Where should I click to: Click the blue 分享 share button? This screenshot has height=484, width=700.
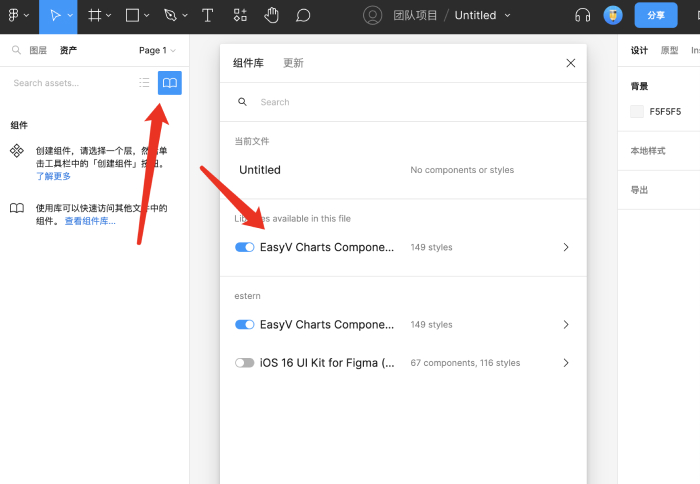click(656, 15)
